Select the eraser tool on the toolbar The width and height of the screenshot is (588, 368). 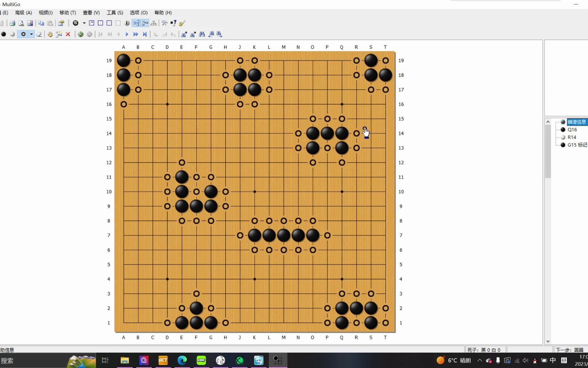[x=39, y=34]
